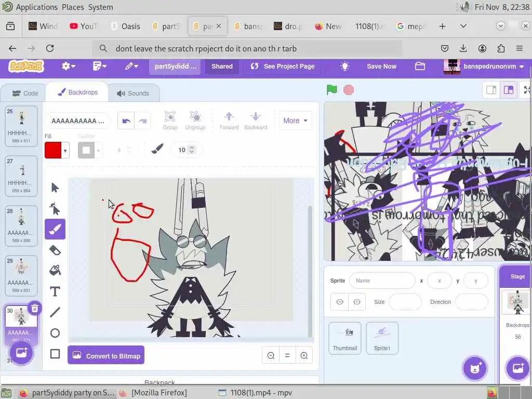Click the red stop button
The width and height of the screenshot is (532, 399).
pyautogui.click(x=349, y=90)
